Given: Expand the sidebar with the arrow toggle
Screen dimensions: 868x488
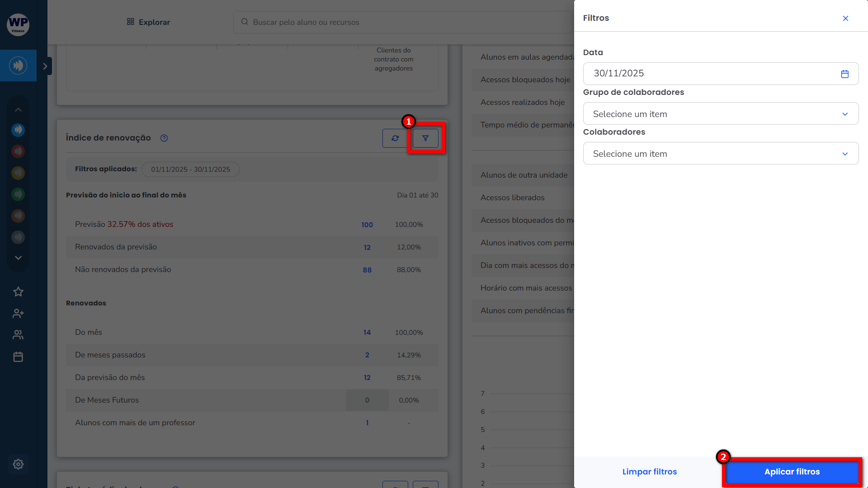Looking at the screenshot, I should 45,66.
